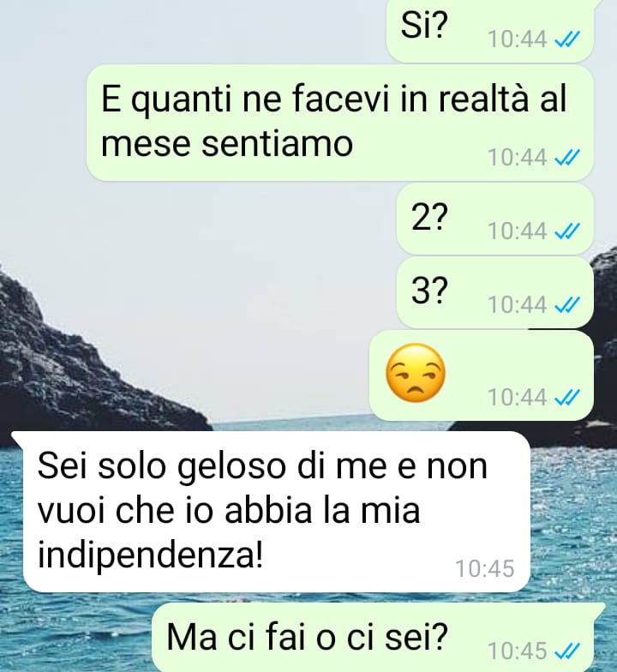The image size is (617, 672).
Task: Select the 'E quanti ne facevi in realtà' message
Action: 340,123
